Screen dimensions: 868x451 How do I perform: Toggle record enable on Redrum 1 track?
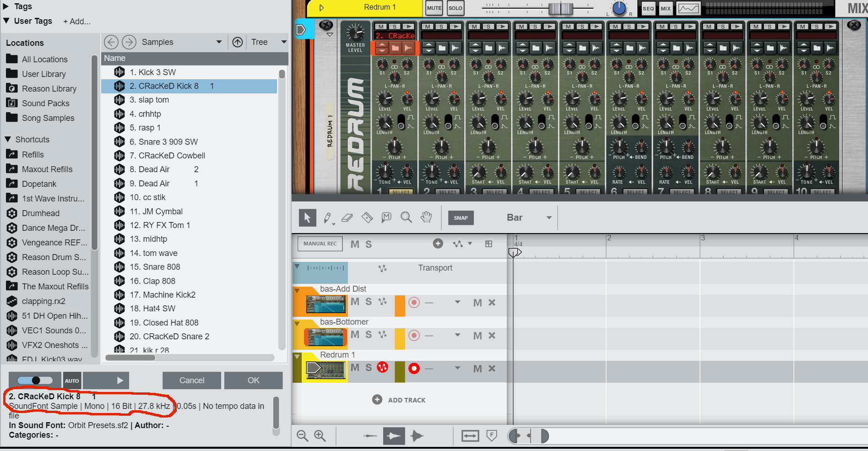tap(414, 369)
